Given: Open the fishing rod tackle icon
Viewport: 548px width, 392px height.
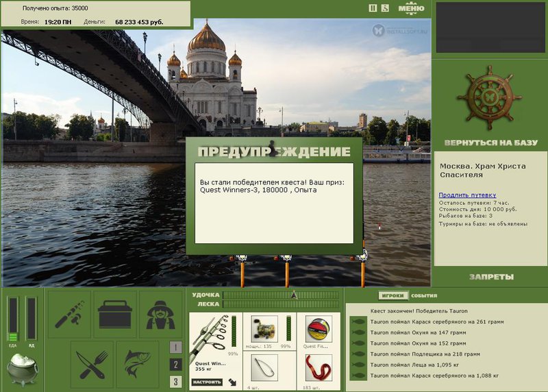Looking at the screenshot, I should coord(69,314).
